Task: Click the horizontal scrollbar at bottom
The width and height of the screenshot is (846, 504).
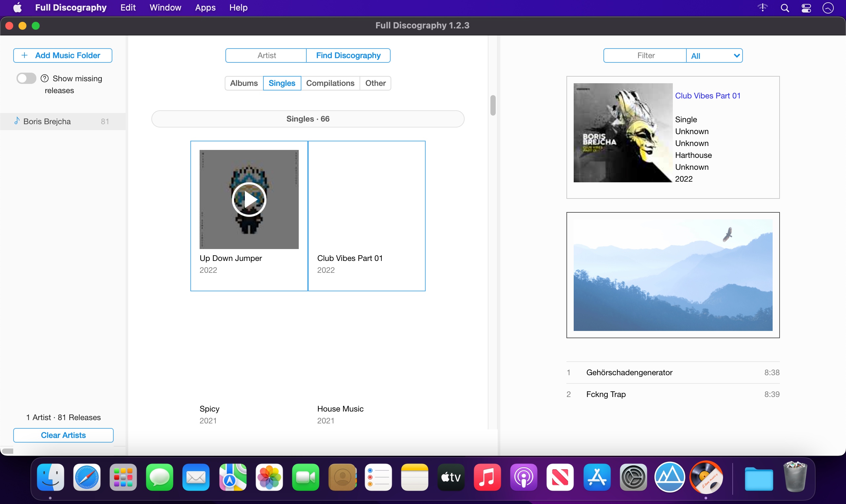Action: [9, 450]
